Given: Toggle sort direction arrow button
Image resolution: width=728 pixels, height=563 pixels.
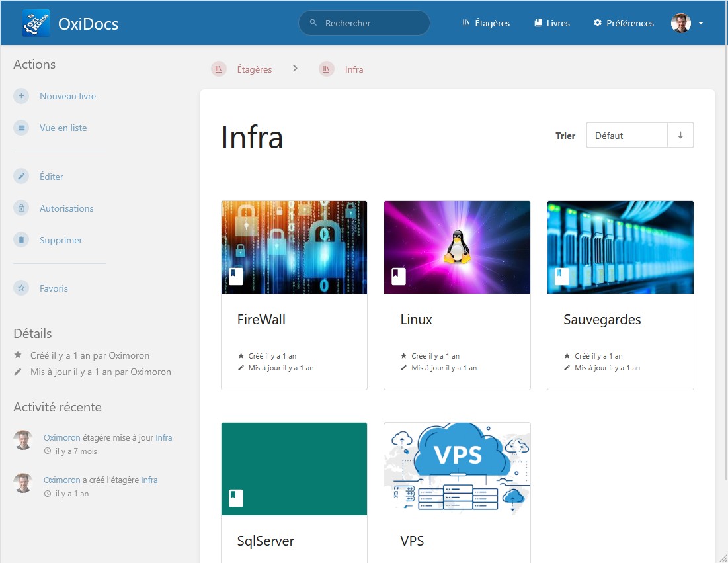Looking at the screenshot, I should [680, 135].
